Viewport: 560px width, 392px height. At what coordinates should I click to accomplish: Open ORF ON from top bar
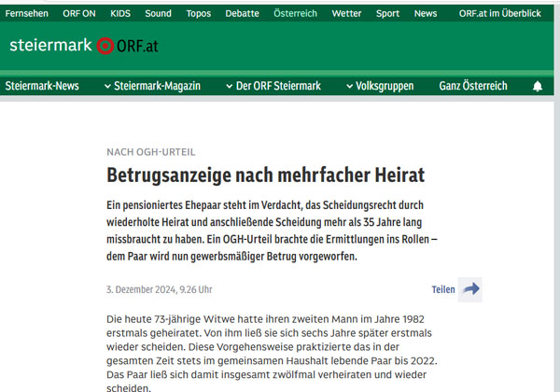[77, 14]
